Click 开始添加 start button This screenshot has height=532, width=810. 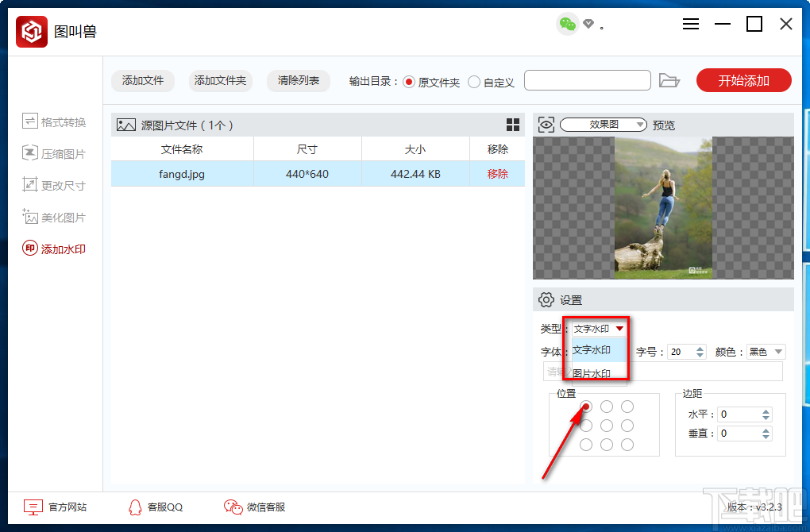744,80
